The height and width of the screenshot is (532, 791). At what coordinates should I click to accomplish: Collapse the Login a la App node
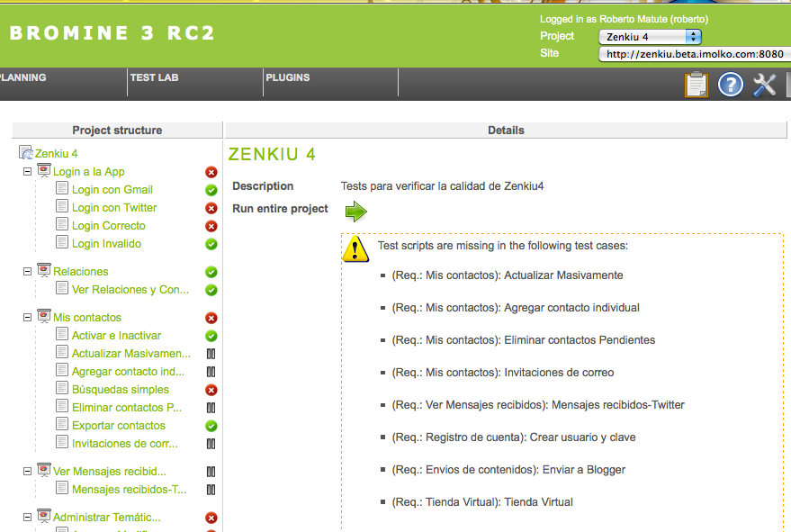27,172
